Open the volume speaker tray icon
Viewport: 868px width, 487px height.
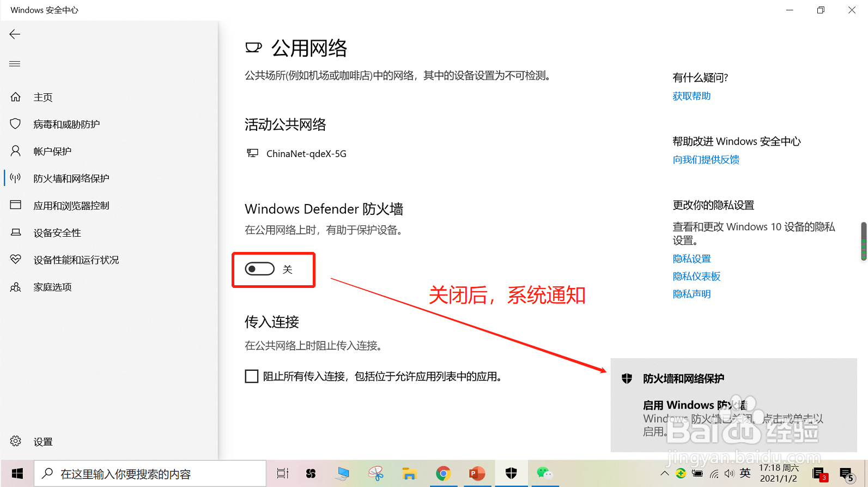point(730,473)
